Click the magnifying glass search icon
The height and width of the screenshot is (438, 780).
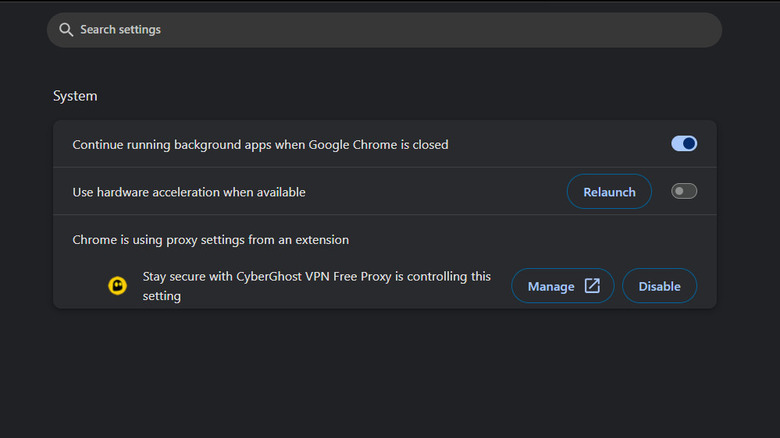pos(66,30)
